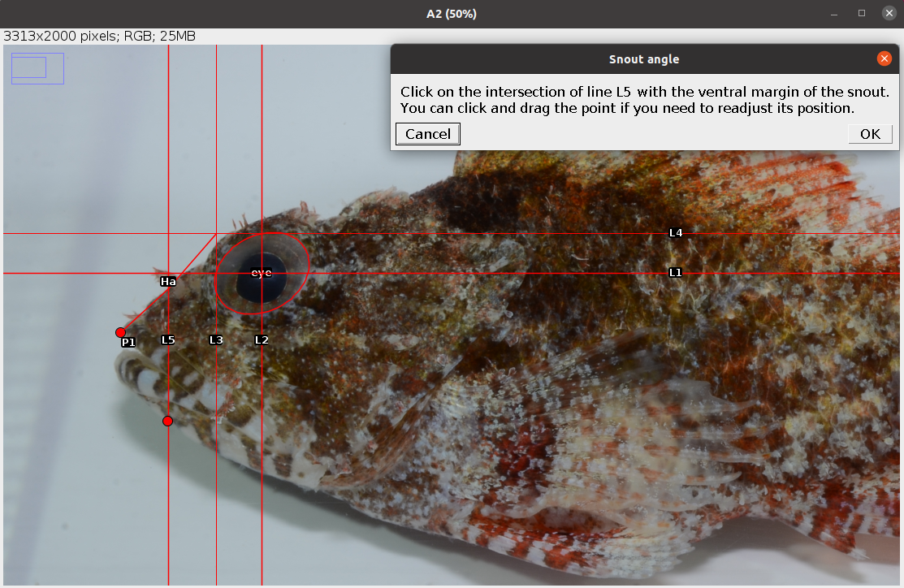Click the red circle outlining the eye
The image size is (904, 588).
pyautogui.click(x=307, y=272)
